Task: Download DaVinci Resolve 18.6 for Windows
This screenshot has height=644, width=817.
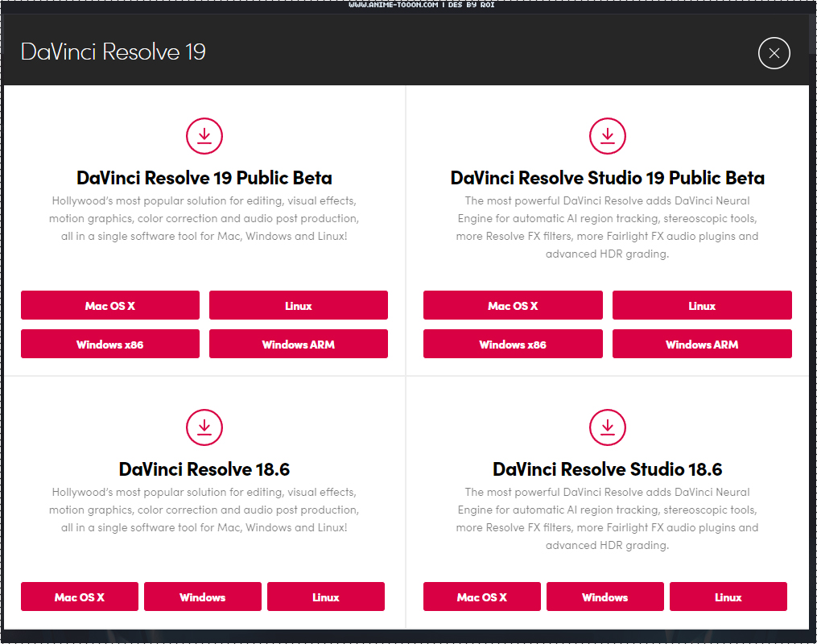Action: [203, 597]
